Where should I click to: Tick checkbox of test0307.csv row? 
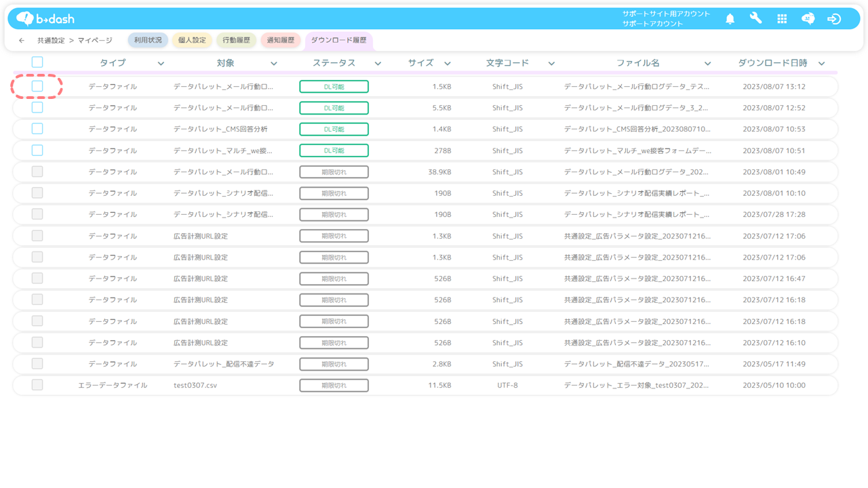pyautogui.click(x=37, y=385)
